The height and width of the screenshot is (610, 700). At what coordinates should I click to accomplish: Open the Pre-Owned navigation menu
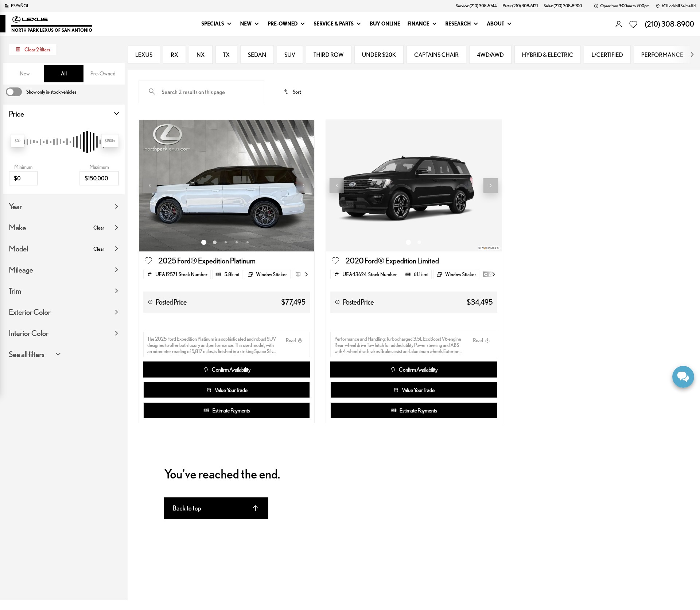pyautogui.click(x=286, y=24)
